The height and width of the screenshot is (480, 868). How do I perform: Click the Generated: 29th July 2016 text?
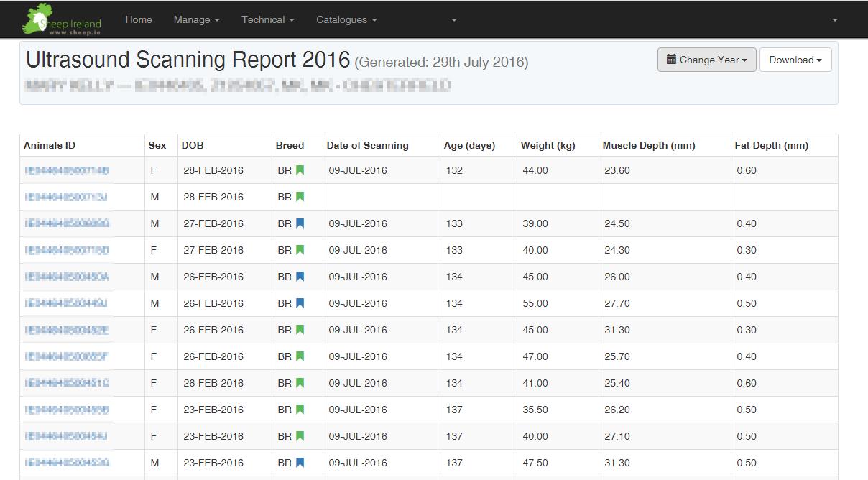coord(442,62)
